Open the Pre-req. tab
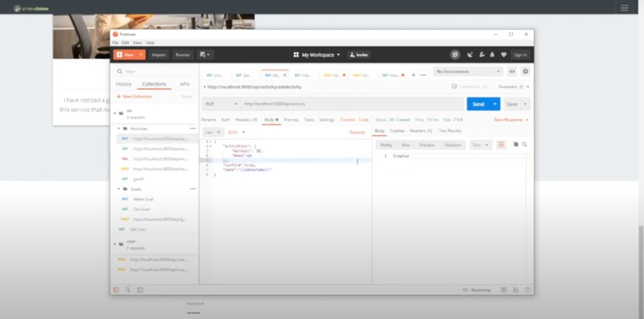 tap(292, 120)
